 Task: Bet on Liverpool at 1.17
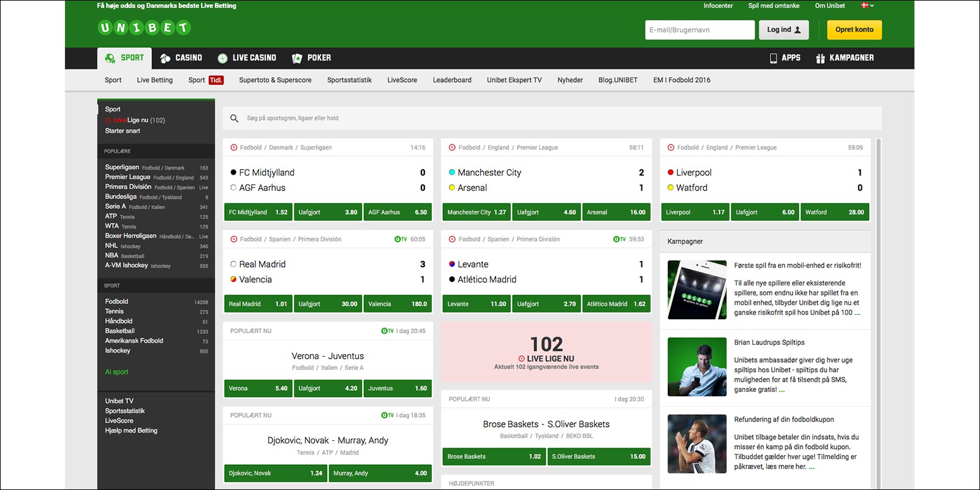[x=695, y=213]
